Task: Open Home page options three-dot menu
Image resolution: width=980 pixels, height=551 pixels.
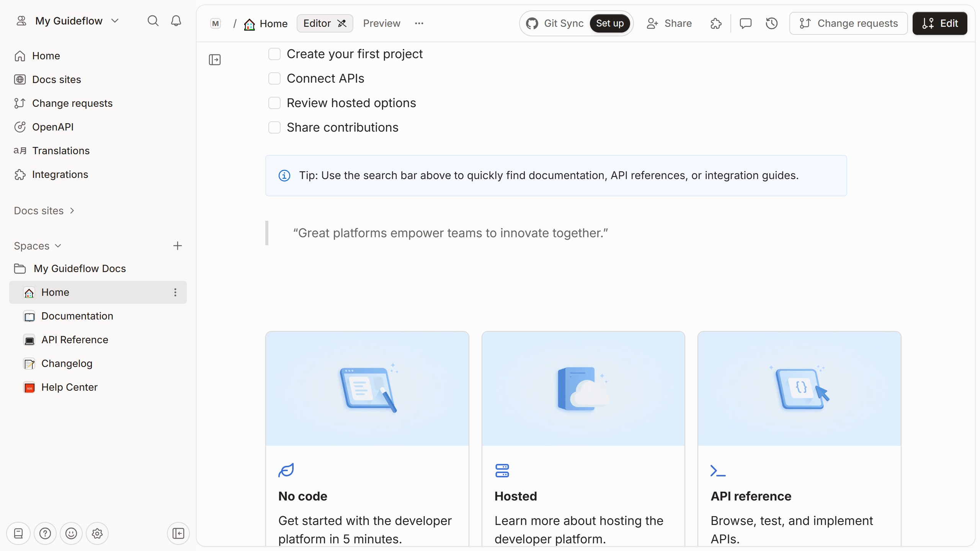Action: (x=175, y=292)
